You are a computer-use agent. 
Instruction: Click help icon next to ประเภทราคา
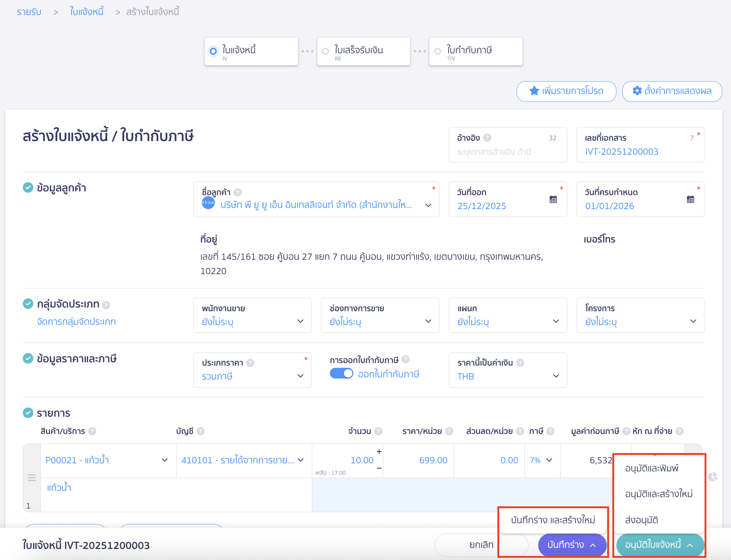[x=250, y=363]
